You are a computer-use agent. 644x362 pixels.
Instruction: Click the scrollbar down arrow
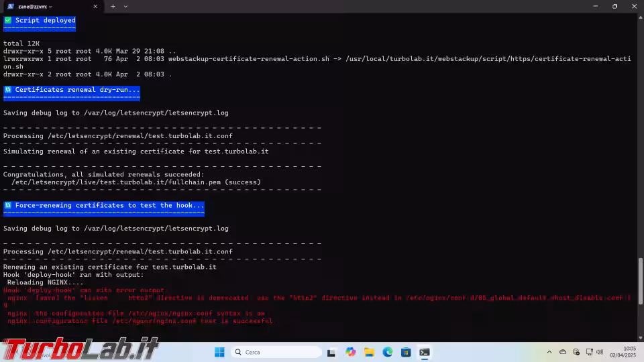640,338
